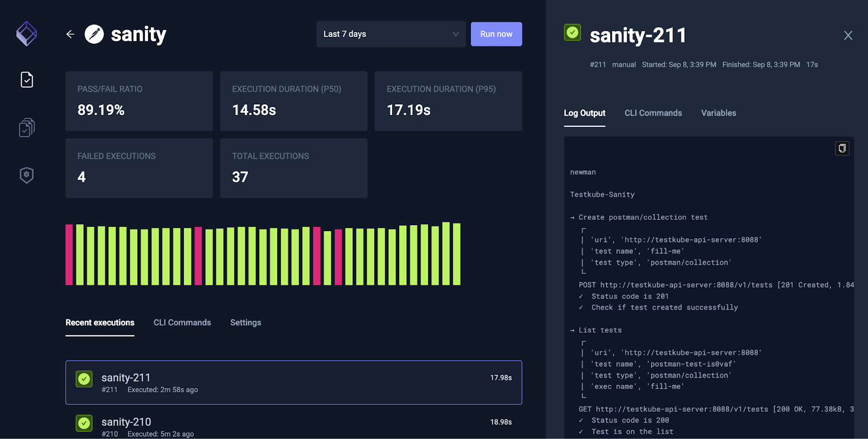Click the last green bar in chart
Image resolution: width=868 pixels, height=439 pixels.
coord(457,254)
